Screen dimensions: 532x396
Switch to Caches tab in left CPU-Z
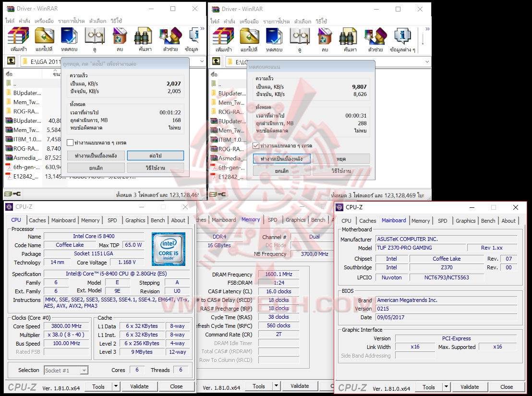pos(37,220)
